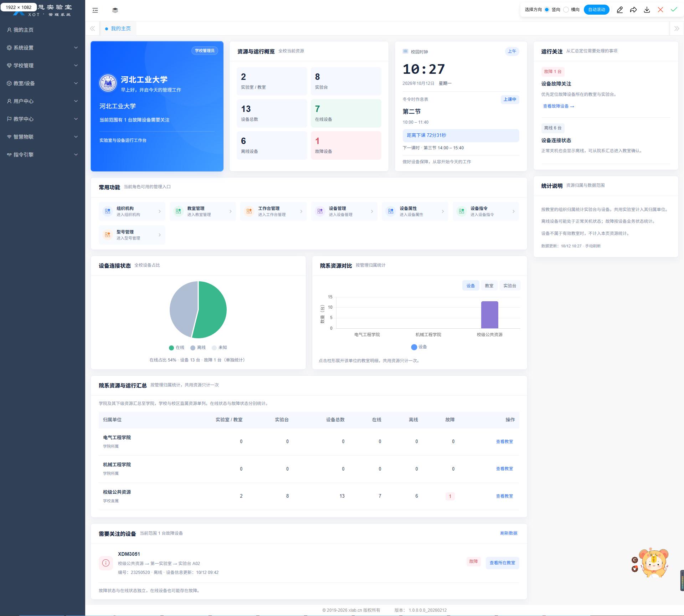This screenshot has height=616, width=684.
Task: Go to 我的主页 in the sidebar
Action: coord(42,30)
